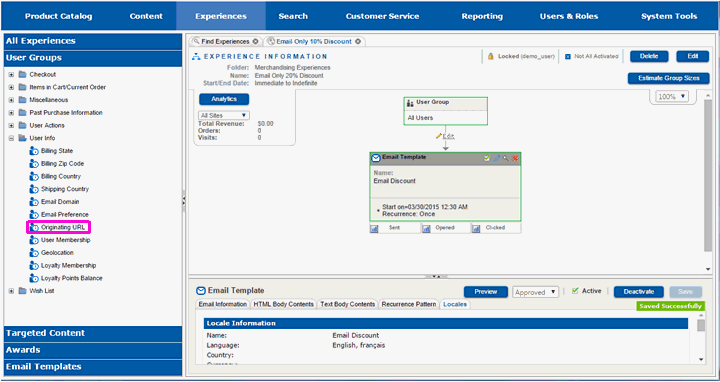720x382 pixels.
Task: Click the Delete button
Action: coord(649,56)
